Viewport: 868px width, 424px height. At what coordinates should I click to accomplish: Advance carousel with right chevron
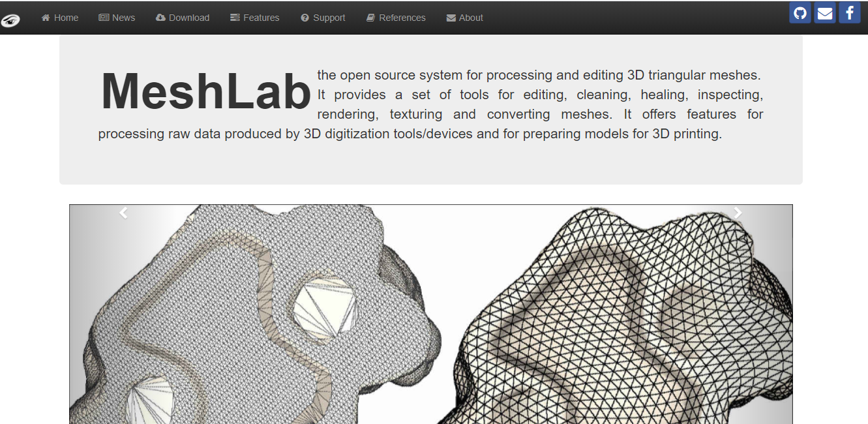point(738,213)
